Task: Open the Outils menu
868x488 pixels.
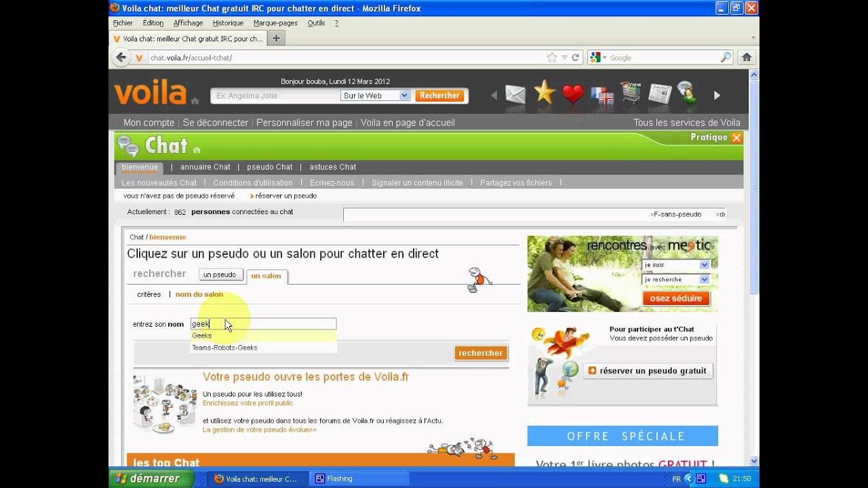Action: pyautogui.click(x=316, y=23)
